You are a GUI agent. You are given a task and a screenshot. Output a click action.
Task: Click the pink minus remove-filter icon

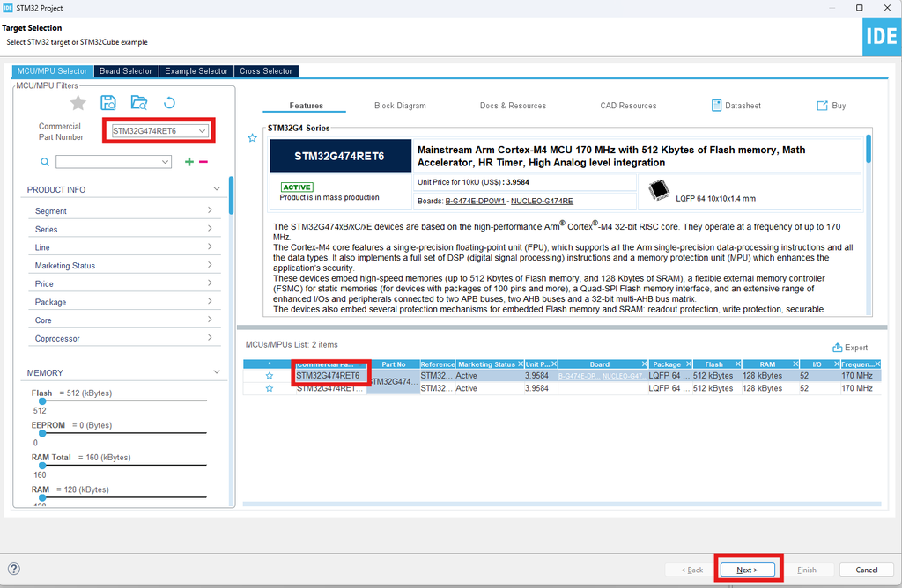pos(203,162)
